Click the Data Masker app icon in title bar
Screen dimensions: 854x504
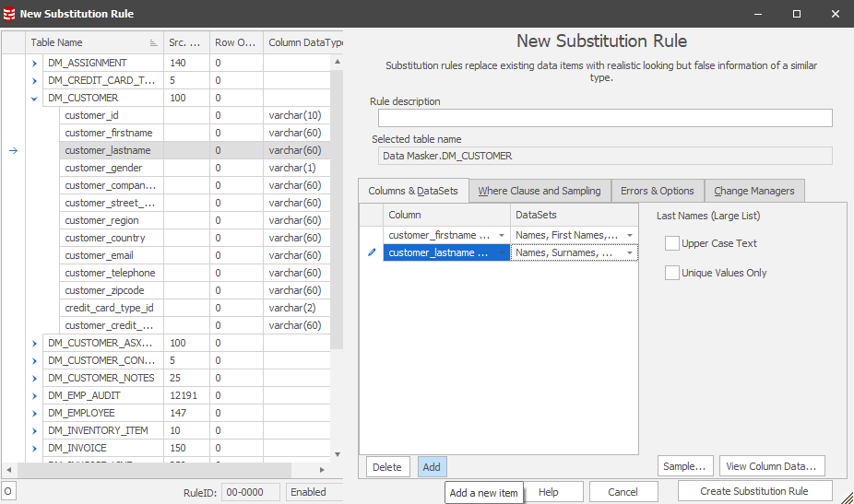[9, 14]
